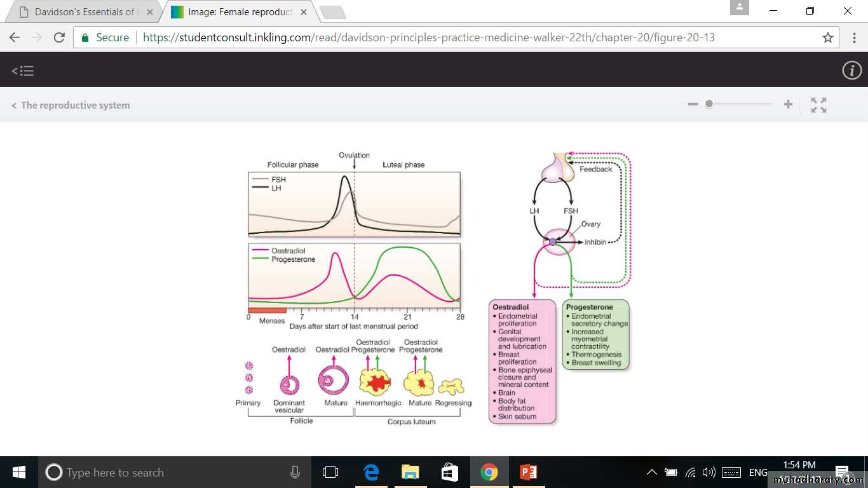Screen dimensions: 868x488
Task: Type in the Windows search box
Action: [165, 472]
